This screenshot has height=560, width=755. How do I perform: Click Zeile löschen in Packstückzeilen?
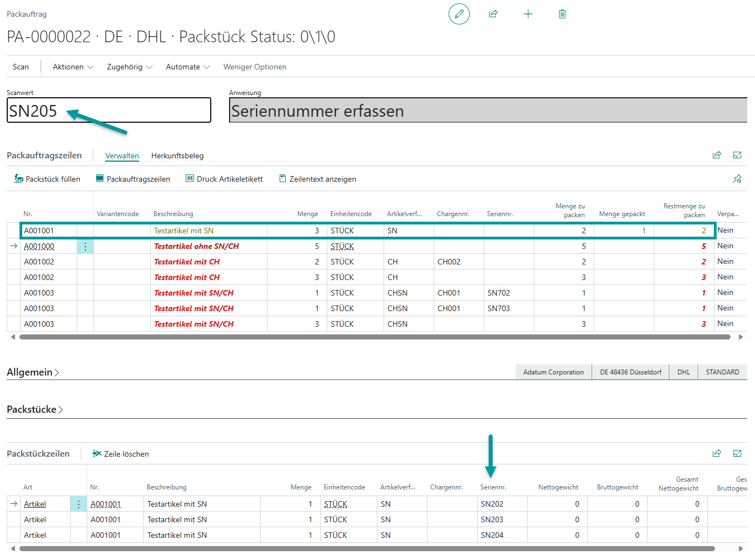click(x=121, y=454)
